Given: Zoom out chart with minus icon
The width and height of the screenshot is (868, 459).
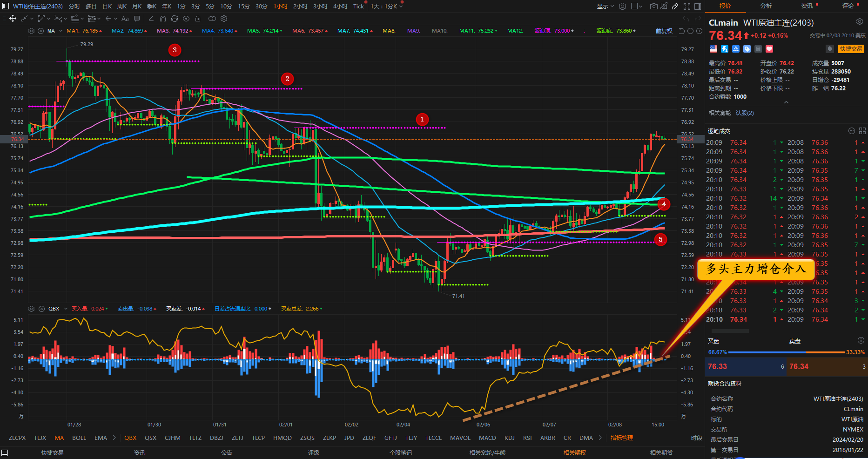Looking at the screenshot, I should point(691,31).
